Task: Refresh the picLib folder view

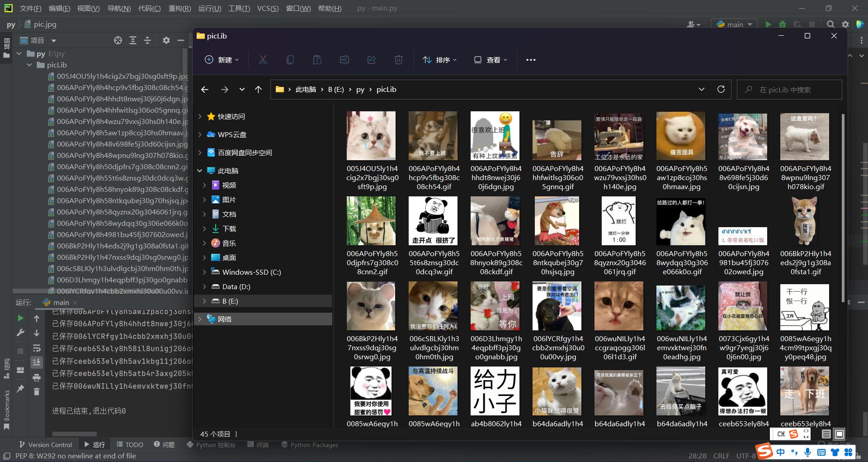Action: 721,89
